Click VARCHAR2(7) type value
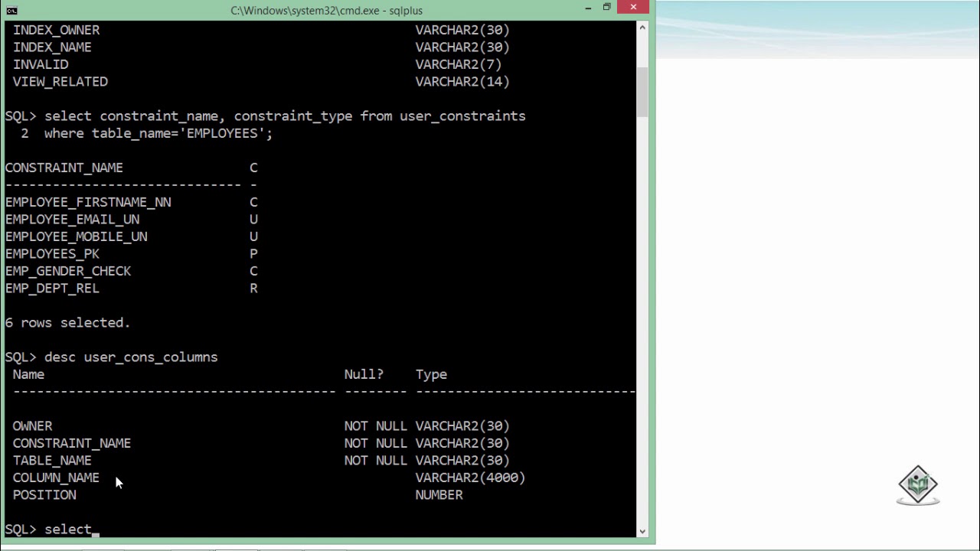Viewport: 980px width, 551px height. 459,64
